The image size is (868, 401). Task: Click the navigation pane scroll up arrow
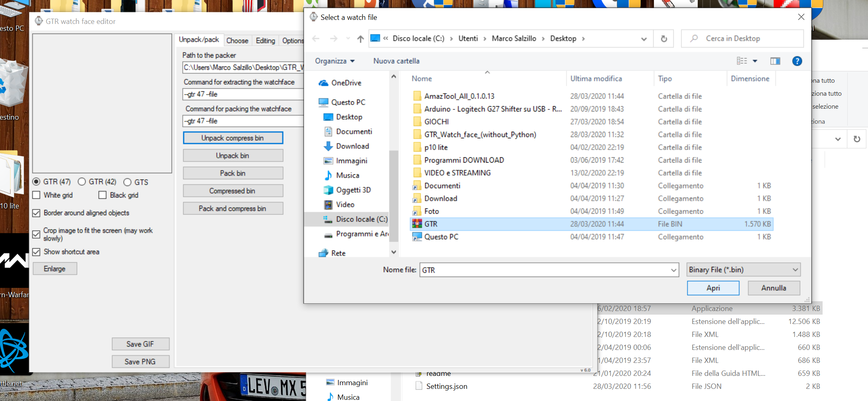(393, 76)
